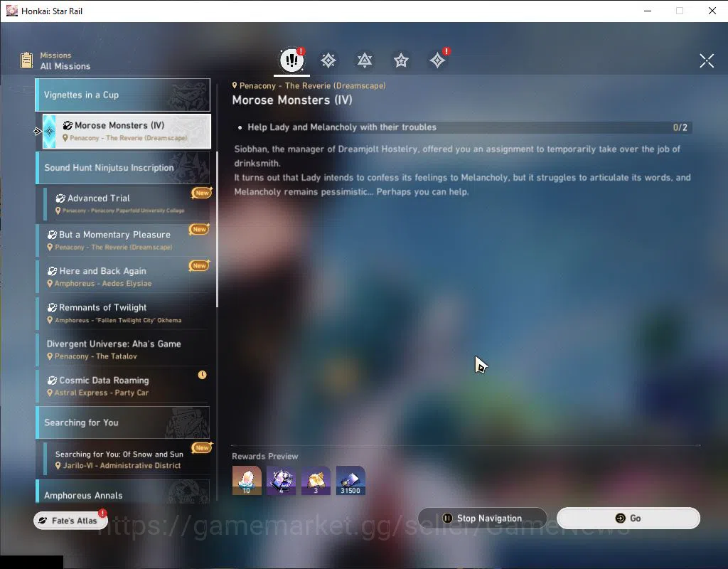View the 31500 credits reward item
Screen dimensions: 728x569
click(350, 481)
